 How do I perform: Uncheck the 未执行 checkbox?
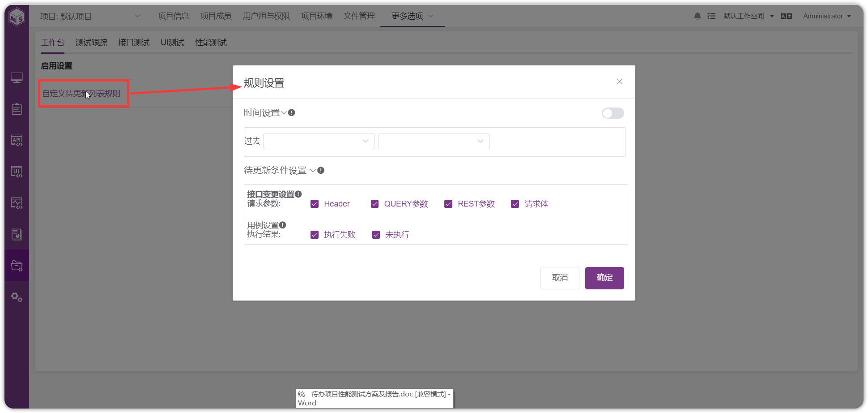point(376,235)
